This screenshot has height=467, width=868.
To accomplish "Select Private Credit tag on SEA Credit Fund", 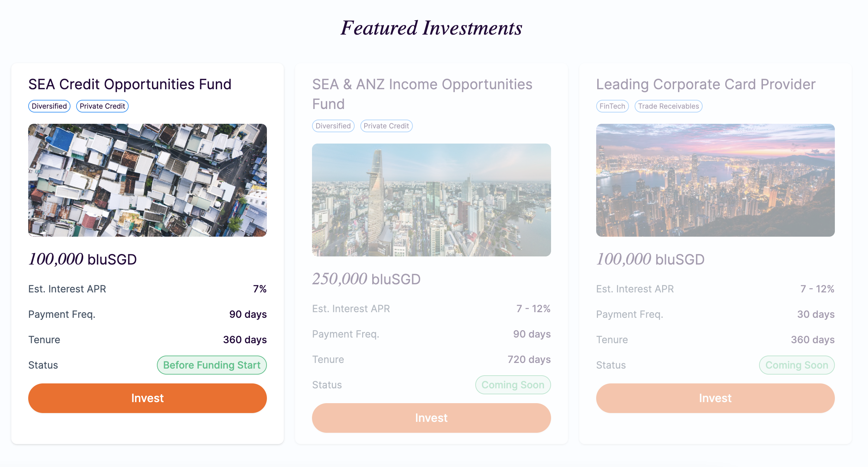I will [102, 106].
